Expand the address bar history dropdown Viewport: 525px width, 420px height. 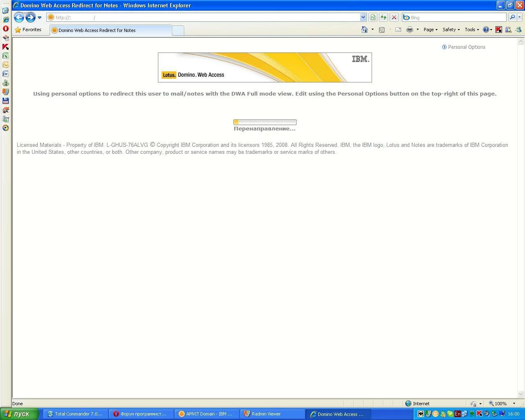pos(363,17)
